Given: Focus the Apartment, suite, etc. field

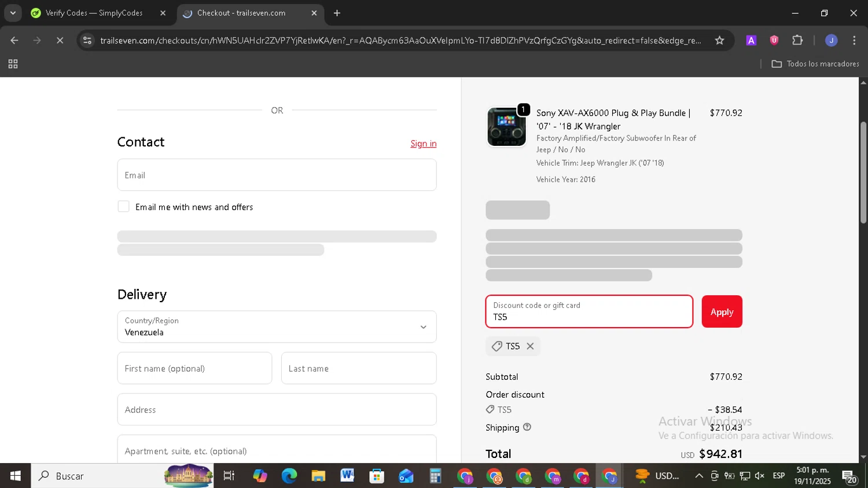Looking at the screenshot, I should tap(277, 450).
